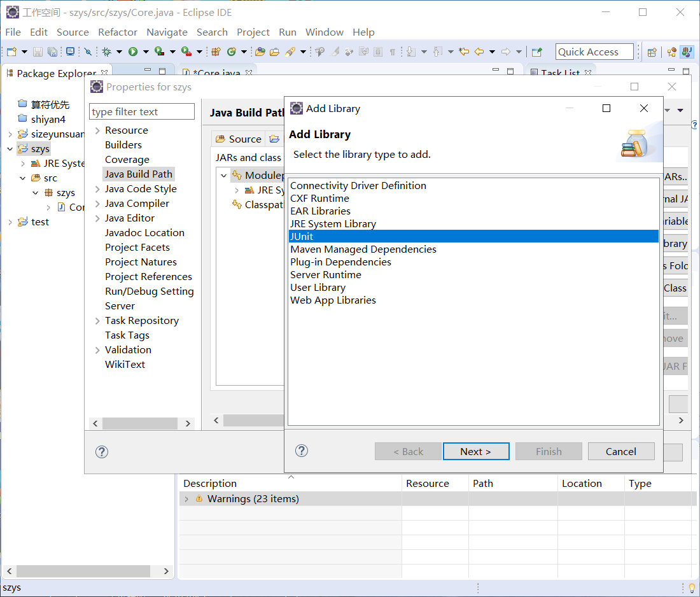
Task: Click the Open Task folder icon
Action: pos(274,52)
